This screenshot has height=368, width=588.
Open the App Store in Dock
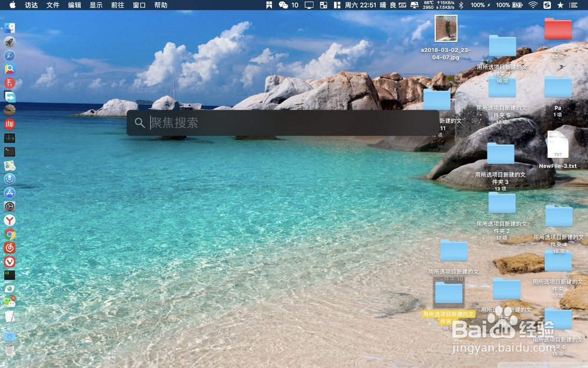point(10,193)
